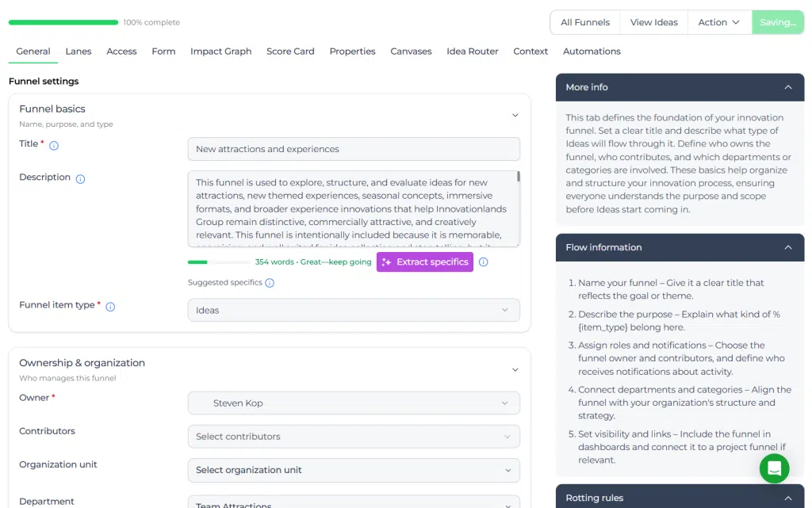The image size is (812, 508).
Task: Go to the Canvases tab
Action: [x=412, y=52]
